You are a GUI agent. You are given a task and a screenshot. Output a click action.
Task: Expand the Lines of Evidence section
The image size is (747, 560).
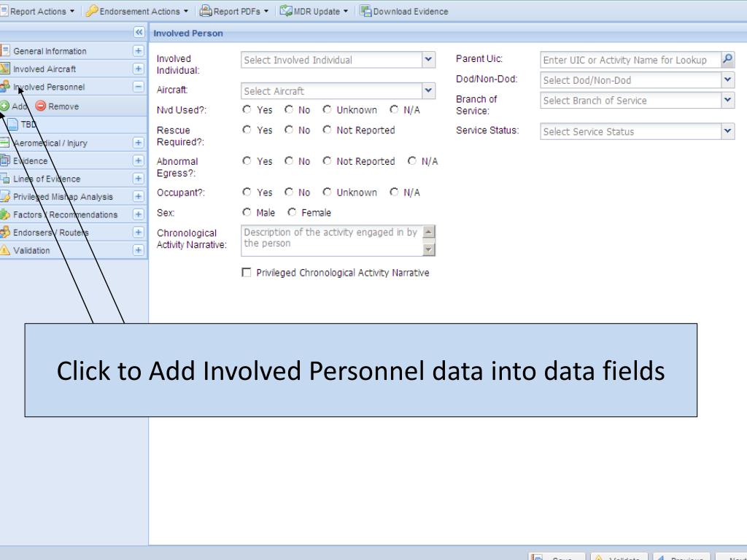[x=138, y=179]
